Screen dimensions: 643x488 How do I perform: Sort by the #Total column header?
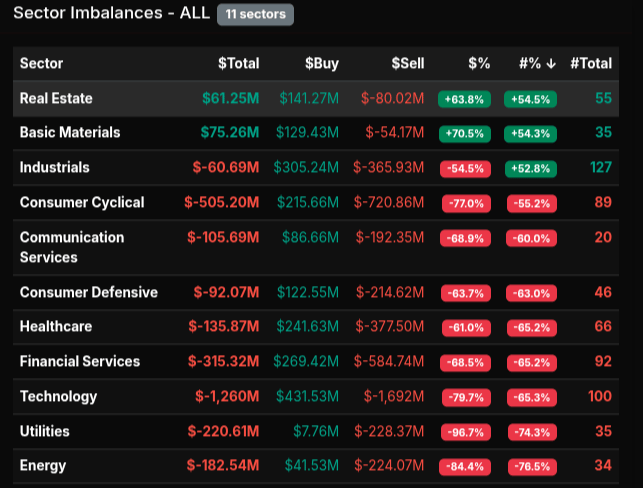click(x=590, y=63)
